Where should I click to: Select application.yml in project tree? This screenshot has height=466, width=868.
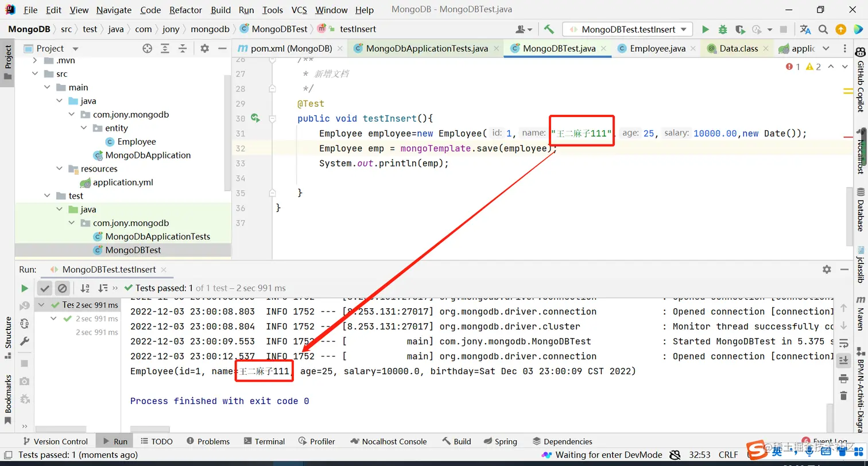(x=123, y=182)
